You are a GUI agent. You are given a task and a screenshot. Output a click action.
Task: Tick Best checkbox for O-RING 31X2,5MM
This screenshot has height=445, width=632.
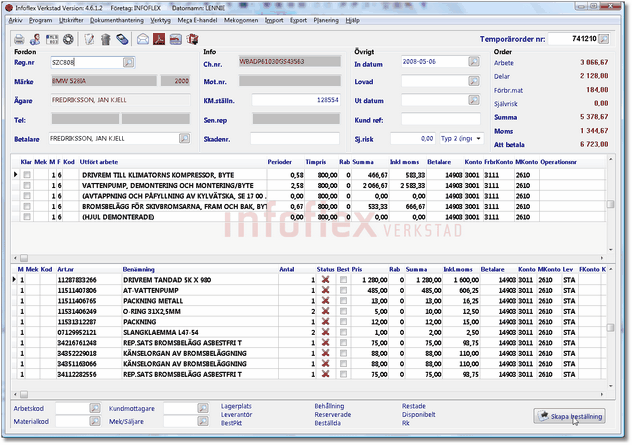pos(343,311)
